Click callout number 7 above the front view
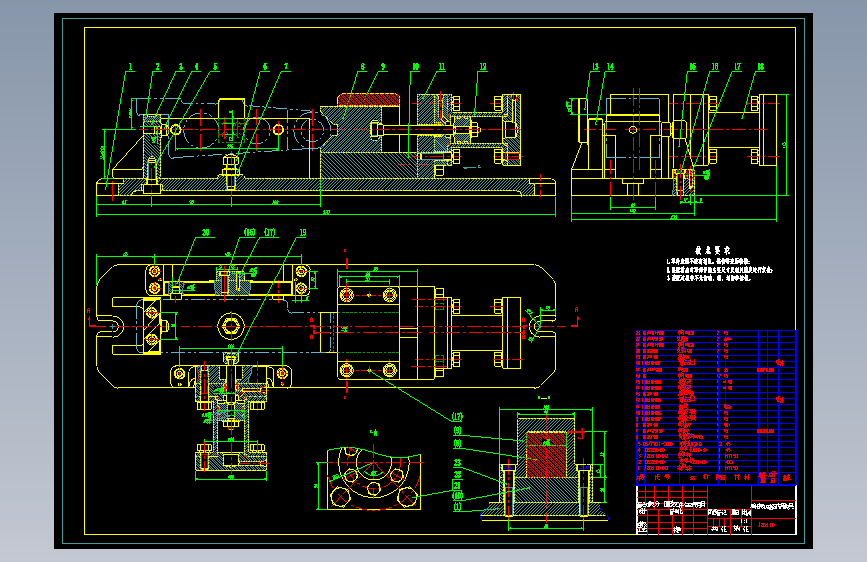Screen dimensions: 867x562 286,66
